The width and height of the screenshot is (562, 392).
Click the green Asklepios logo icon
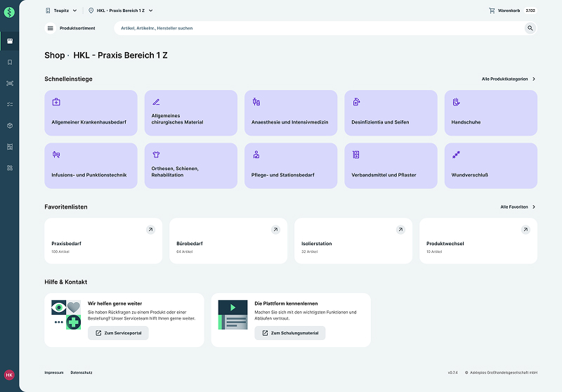click(x=9, y=12)
